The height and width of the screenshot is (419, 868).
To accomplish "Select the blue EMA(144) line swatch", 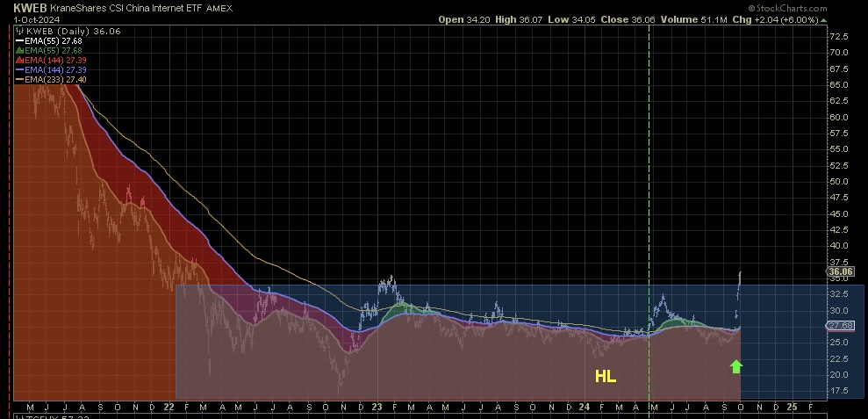I will pyautogui.click(x=19, y=70).
